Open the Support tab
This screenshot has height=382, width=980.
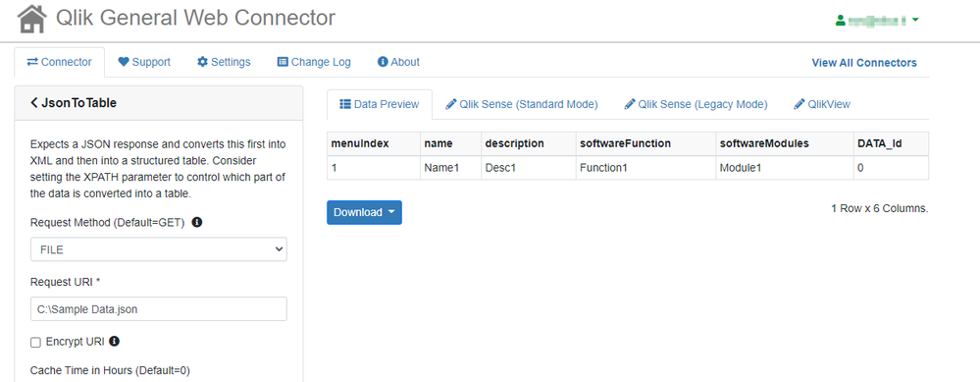[144, 62]
